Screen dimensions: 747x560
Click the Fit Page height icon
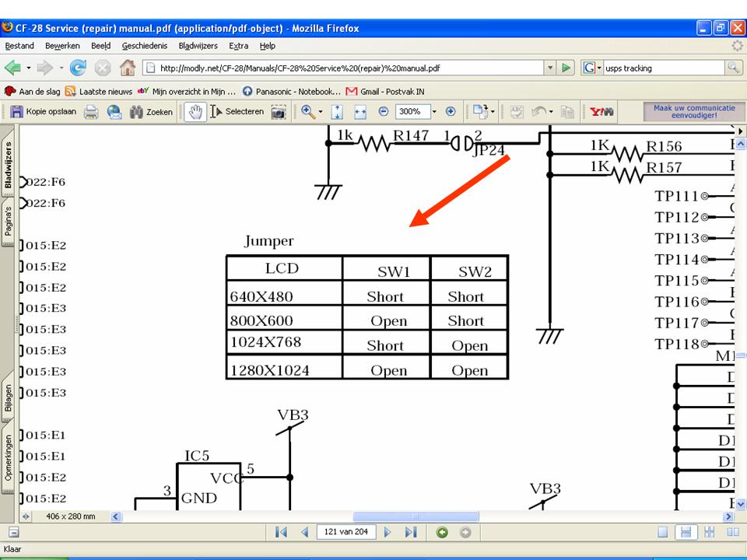pos(337,112)
